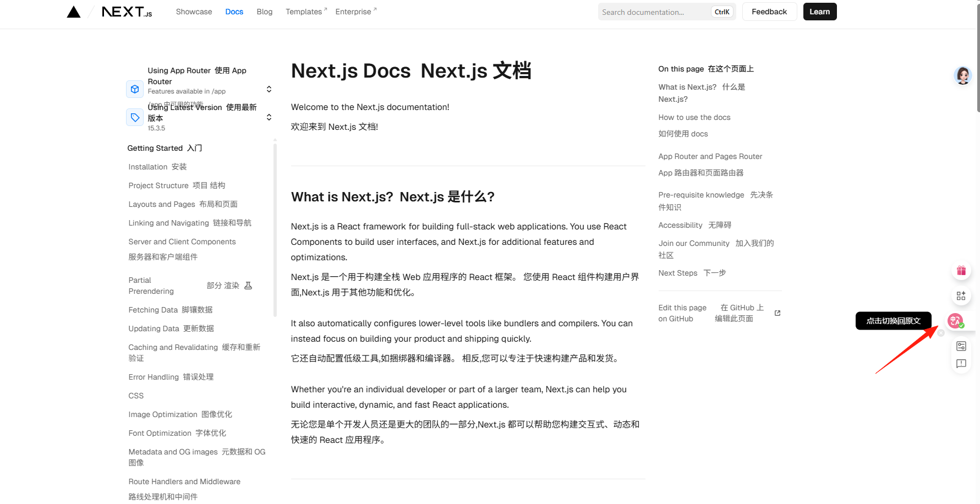Click the black switch-to-original tooltip

(893, 321)
